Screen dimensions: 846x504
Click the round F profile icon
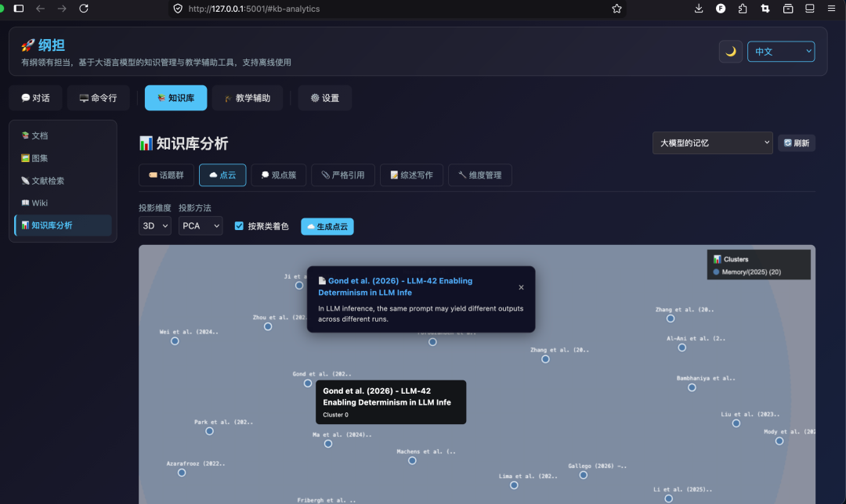(x=721, y=9)
